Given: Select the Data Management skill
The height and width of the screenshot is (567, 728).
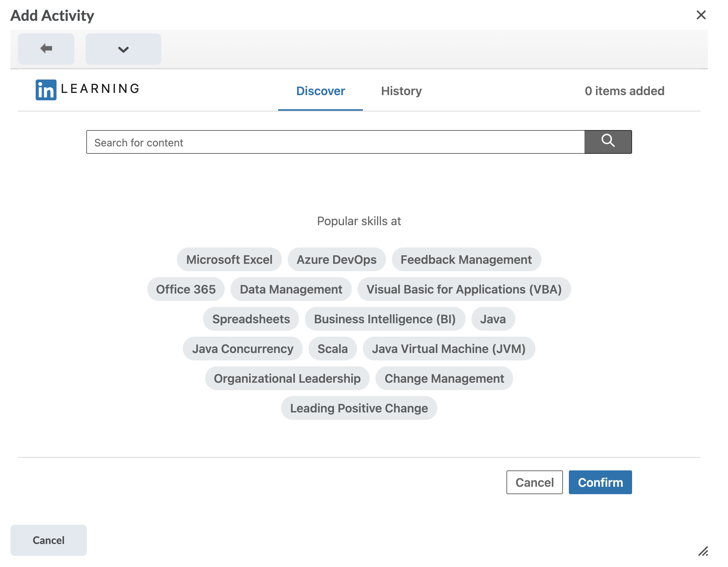Looking at the screenshot, I should coord(291,289).
